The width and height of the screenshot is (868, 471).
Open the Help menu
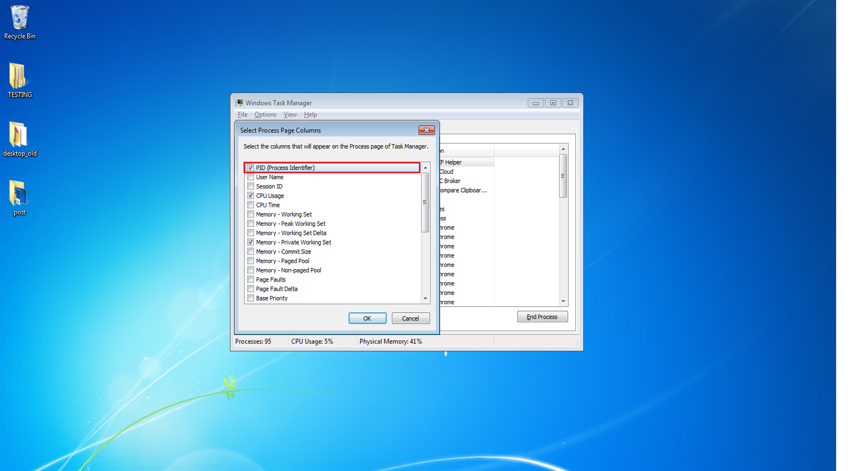click(x=310, y=115)
